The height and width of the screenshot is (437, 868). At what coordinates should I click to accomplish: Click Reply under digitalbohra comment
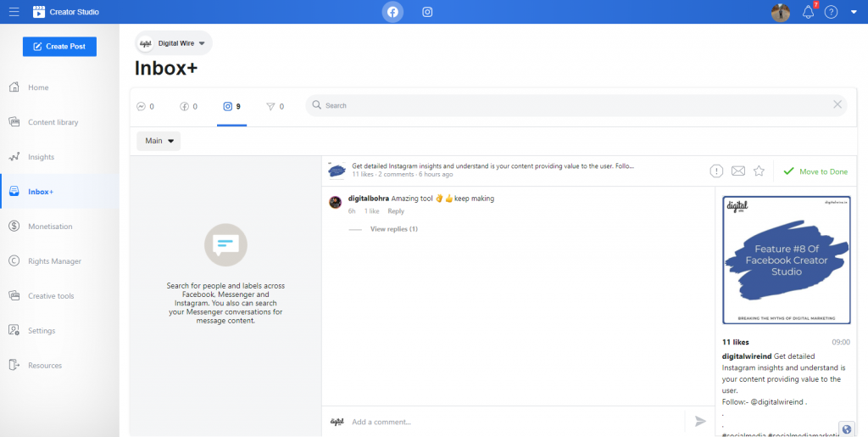(396, 211)
